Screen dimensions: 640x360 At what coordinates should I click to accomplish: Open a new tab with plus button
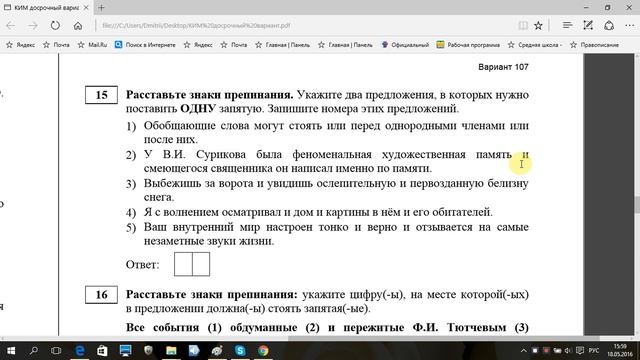coord(101,7)
